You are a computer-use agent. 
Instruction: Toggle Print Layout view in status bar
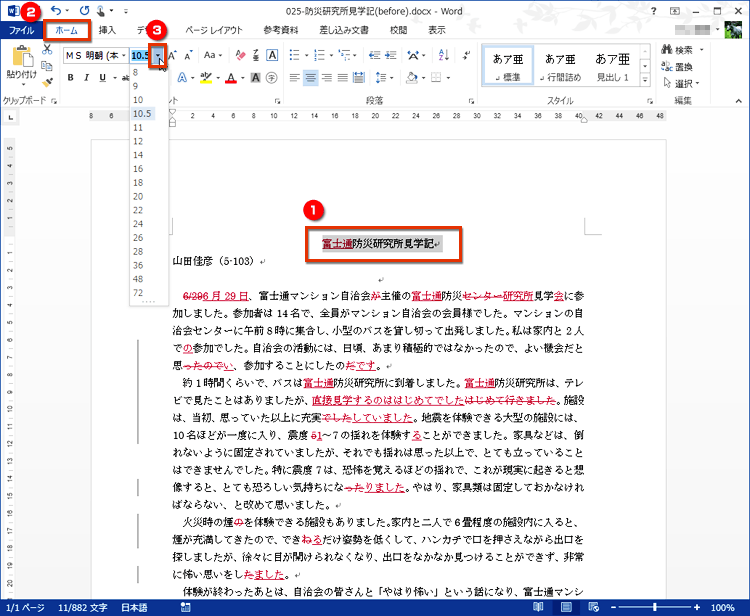click(x=566, y=607)
